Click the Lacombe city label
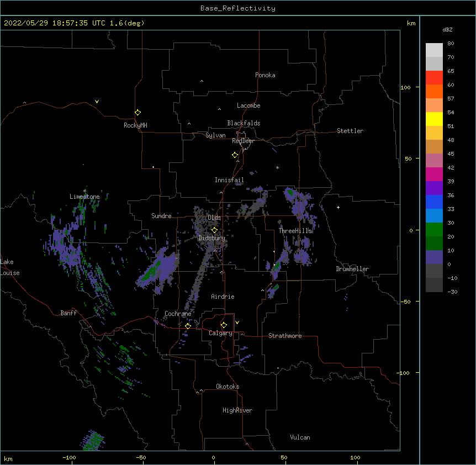This screenshot has width=476, height=465. pyautogui.click(x=248, y=105)
